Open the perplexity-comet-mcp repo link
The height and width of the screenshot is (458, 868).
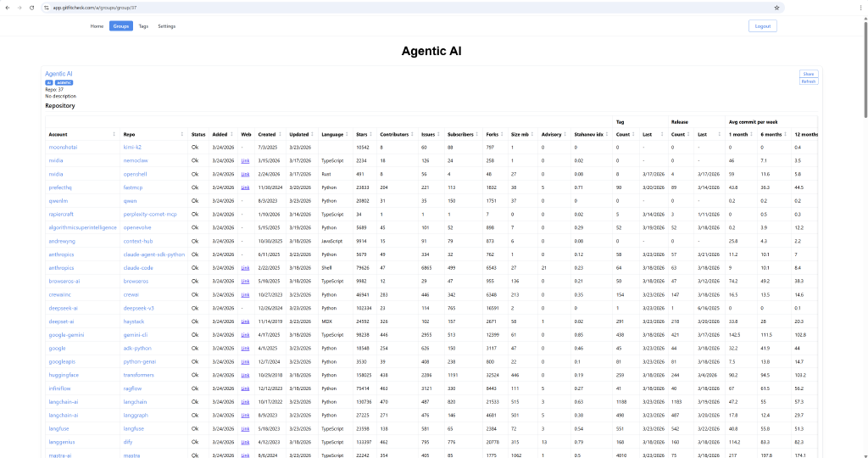pyautogui.click(x=150, y=215)
